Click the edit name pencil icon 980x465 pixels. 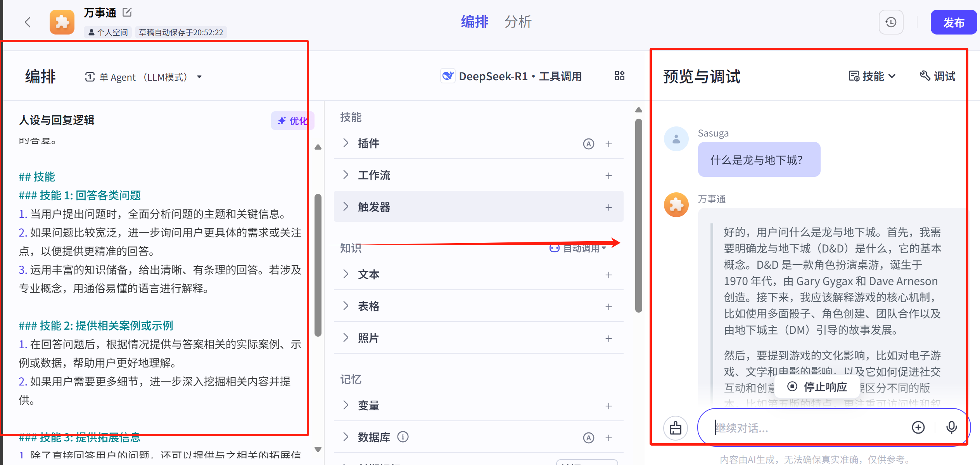click(127, 12)
